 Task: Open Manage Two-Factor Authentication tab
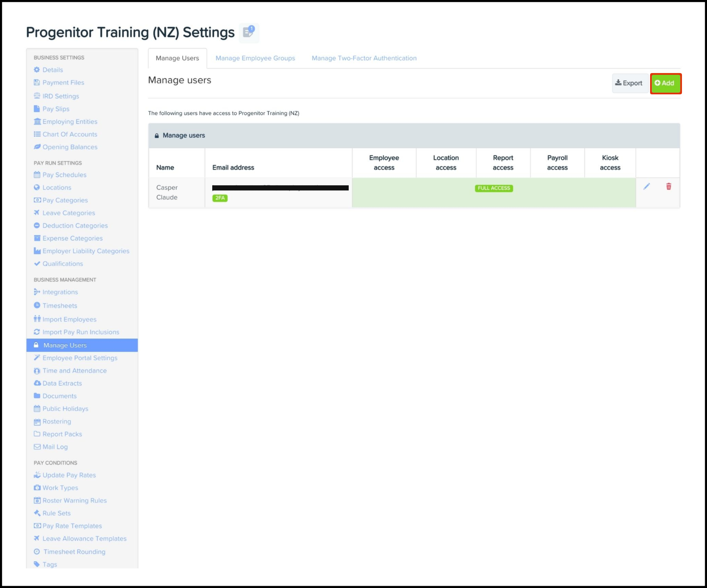click(x=364, y=58)
